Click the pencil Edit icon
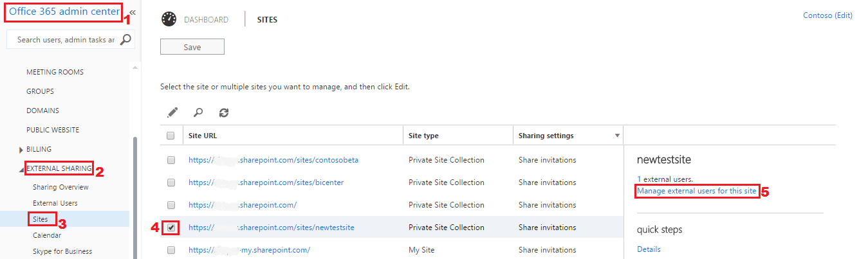The image size is (868, 259). pyautogui.click(x=172, y=112)
